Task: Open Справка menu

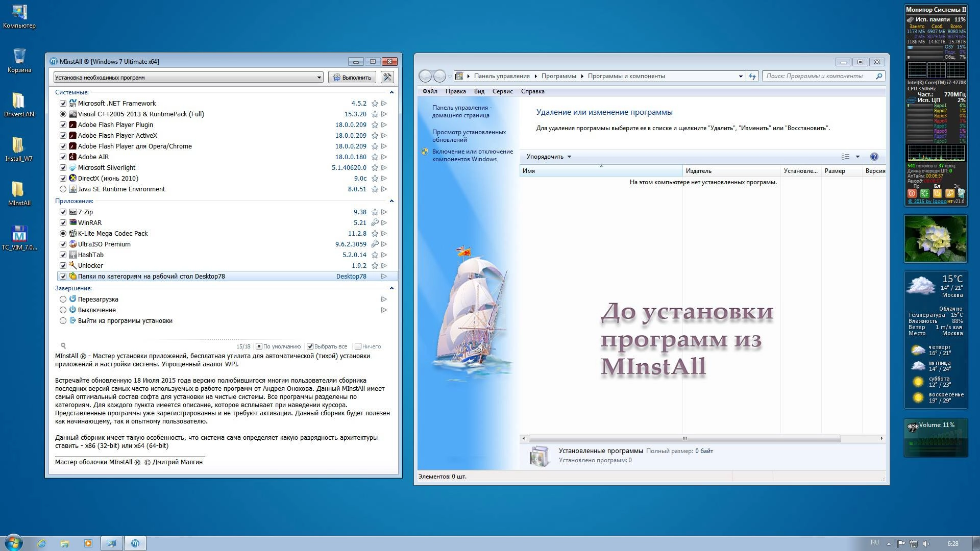Action: (532, 91)
